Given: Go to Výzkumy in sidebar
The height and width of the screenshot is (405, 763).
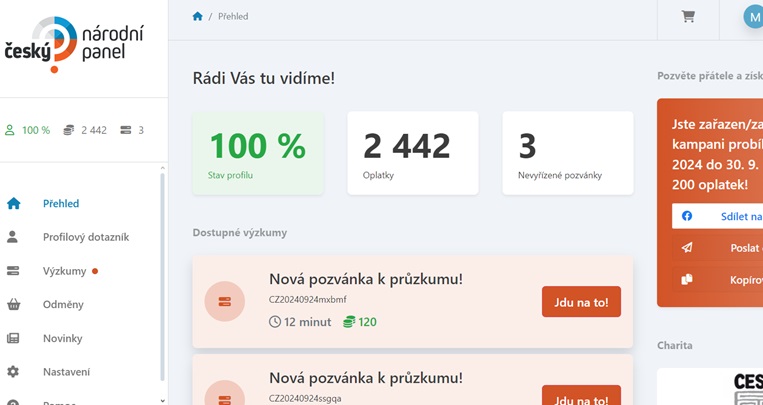Looking at the screenshot, I should click(64, 271).
